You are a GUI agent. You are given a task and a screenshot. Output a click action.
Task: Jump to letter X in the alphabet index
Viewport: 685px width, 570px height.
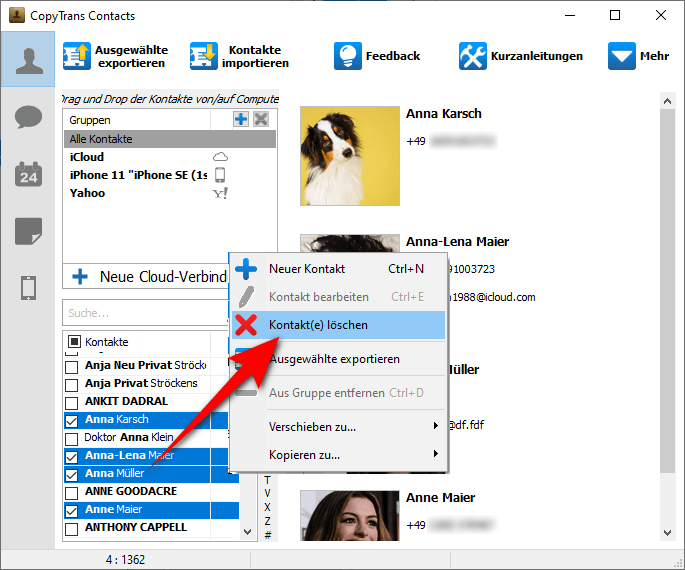[x=267, y=507]
